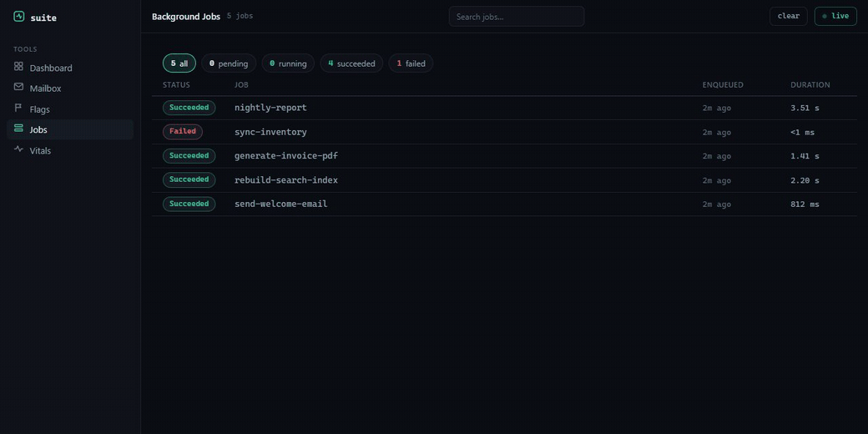Click the 3.51 s duration value
The height and width of the screenshot is (434, 868).
click(805, 108)
